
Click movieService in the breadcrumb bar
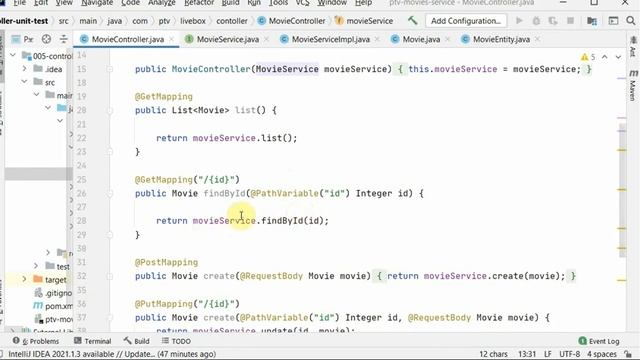pos(364,20)
